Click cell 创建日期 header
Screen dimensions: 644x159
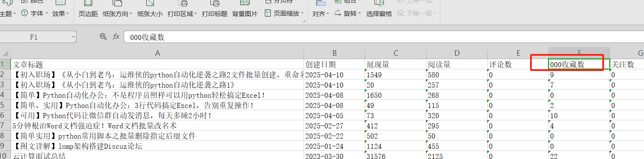click(335, 64)
